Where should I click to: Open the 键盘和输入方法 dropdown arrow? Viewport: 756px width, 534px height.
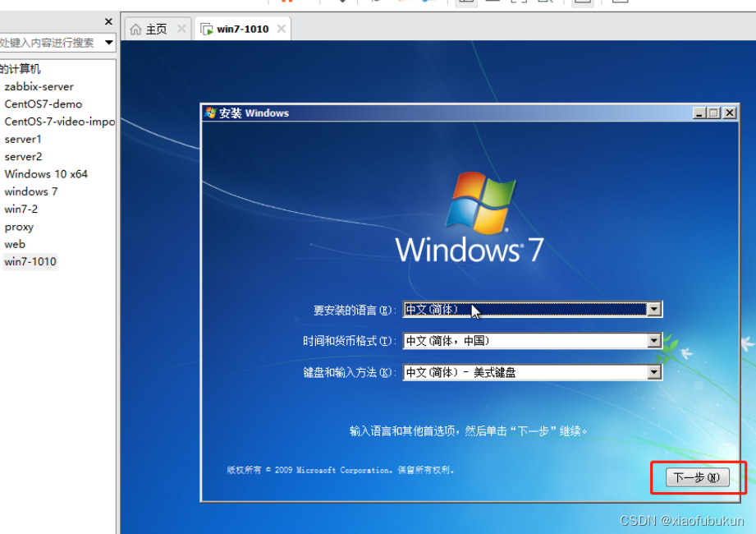tap(653, 372)
